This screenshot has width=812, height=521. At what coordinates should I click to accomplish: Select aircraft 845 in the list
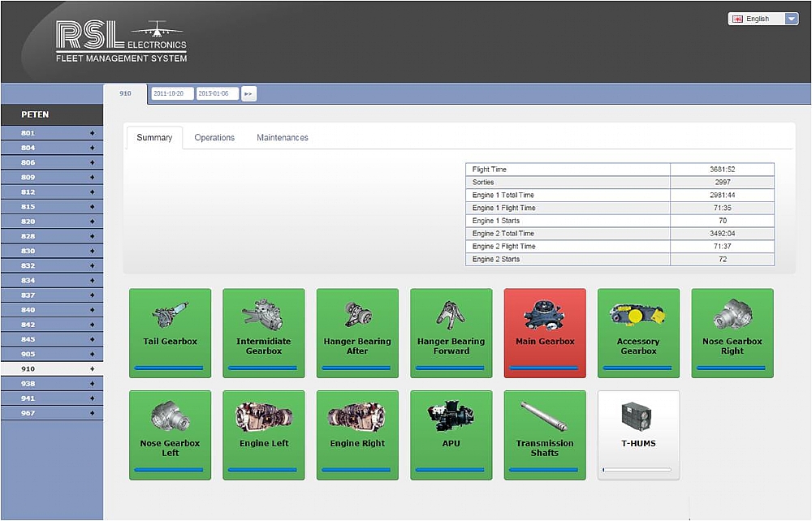pyautogui.click(x=52, y=339)
